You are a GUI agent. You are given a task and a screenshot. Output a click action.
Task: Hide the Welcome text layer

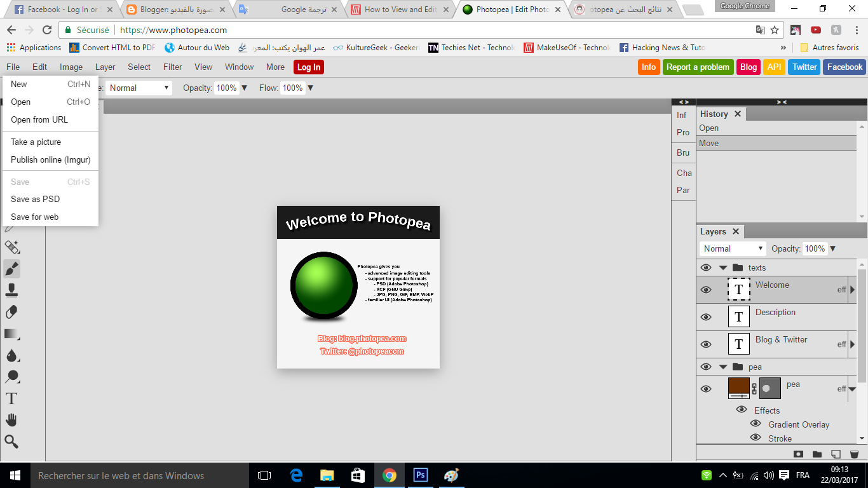(706, 290)
